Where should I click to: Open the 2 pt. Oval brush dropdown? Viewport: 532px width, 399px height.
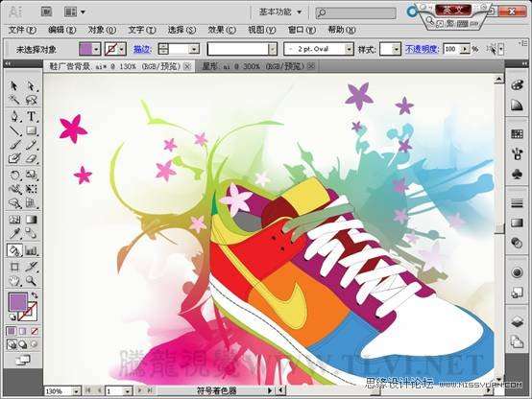point(350,50)
